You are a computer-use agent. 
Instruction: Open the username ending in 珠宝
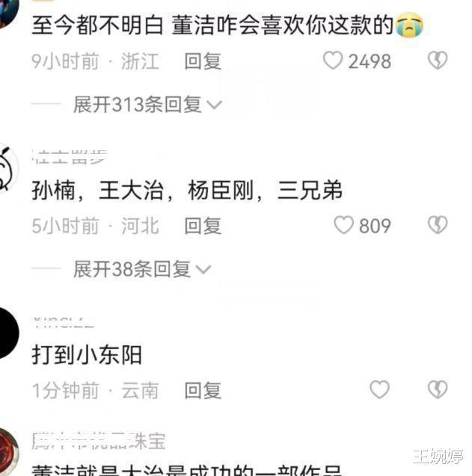click(x=99, y=441)
